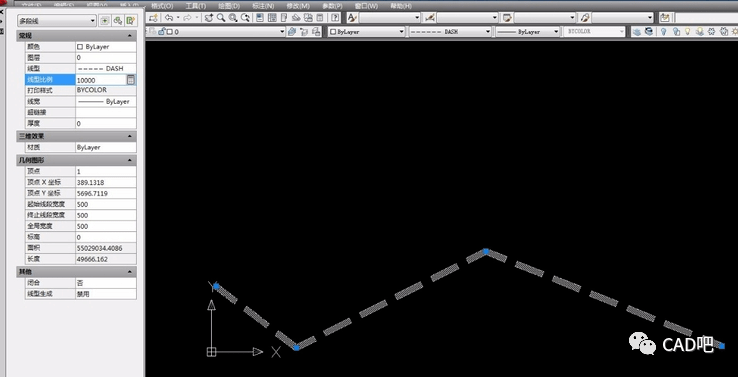The height and width of the screenshot is (377, 738).
Task: Collapse the 几何图形 section
Action: click(129, 160)
